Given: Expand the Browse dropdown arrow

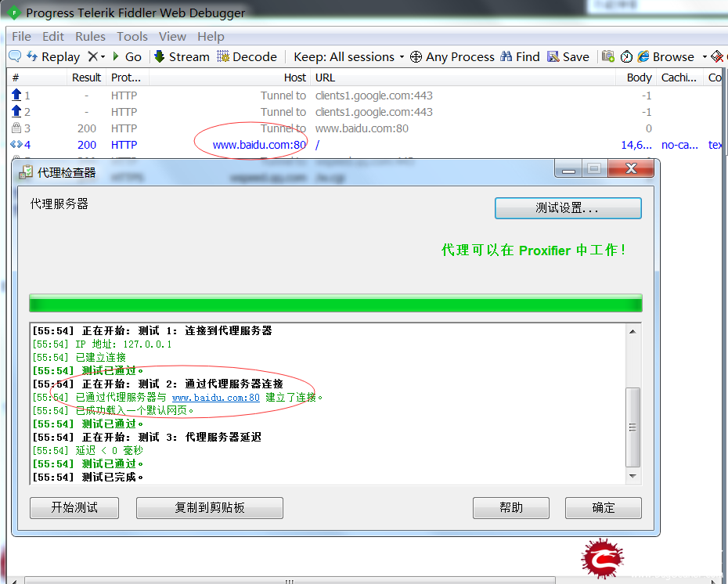Looking at the screenshot, I should point(705,57).
